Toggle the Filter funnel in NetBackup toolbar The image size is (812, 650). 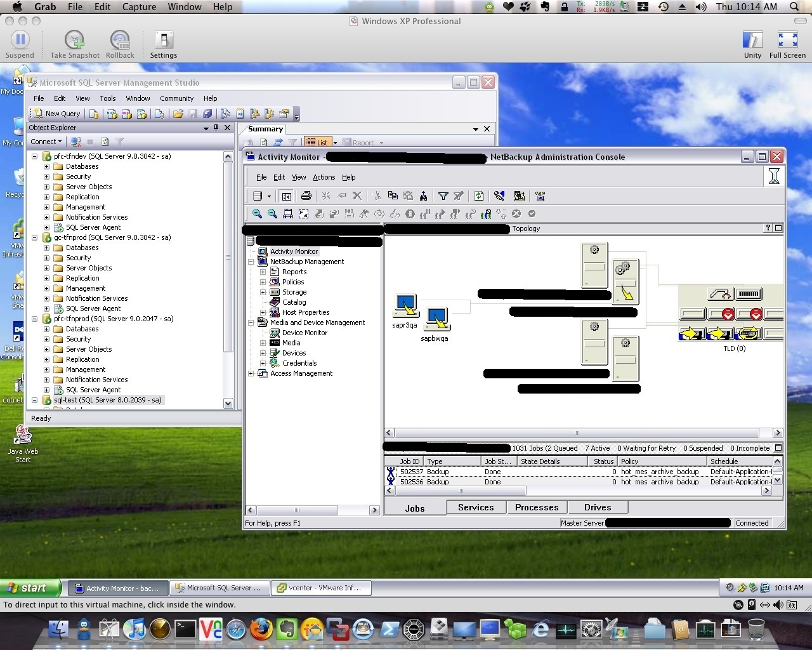443,196
